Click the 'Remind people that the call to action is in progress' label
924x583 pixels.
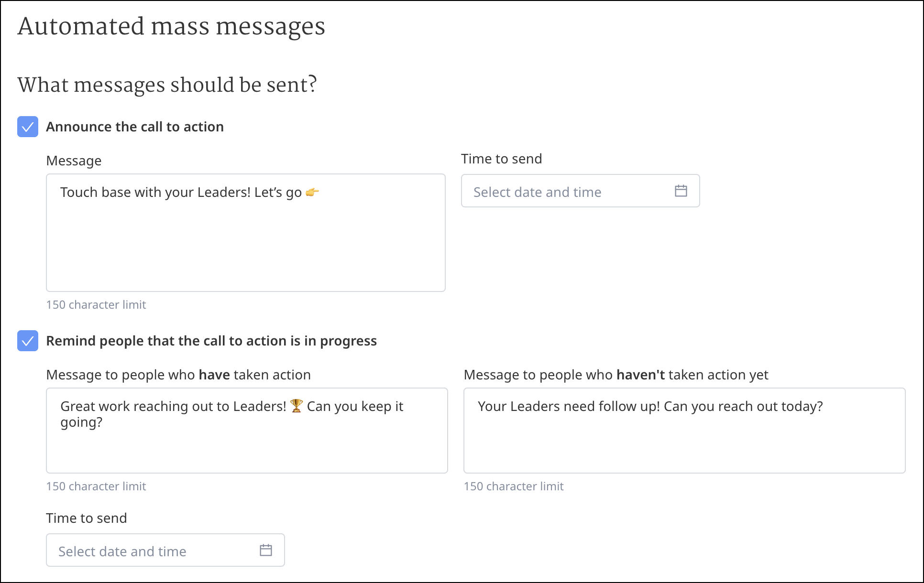point(211,341)
